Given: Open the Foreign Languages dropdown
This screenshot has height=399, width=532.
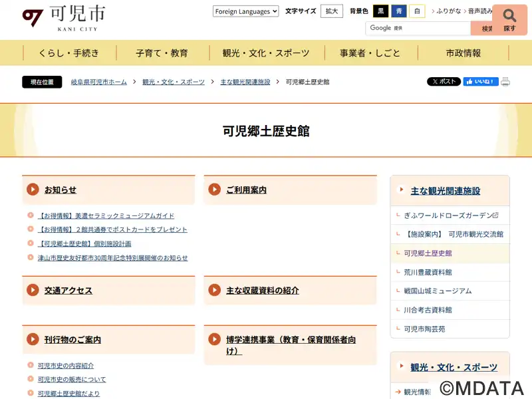Looking at the screenshot, I should [245, 11].
